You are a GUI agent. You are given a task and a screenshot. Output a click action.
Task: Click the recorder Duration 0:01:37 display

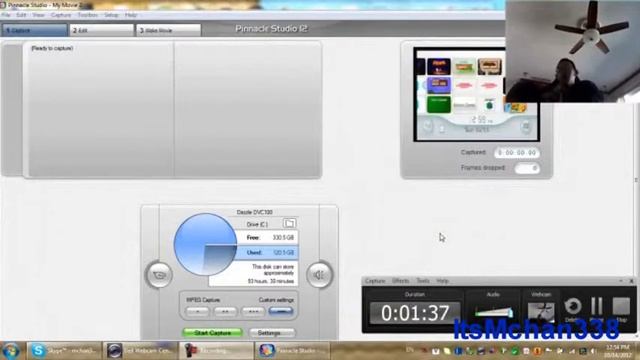tap(415, 313)
